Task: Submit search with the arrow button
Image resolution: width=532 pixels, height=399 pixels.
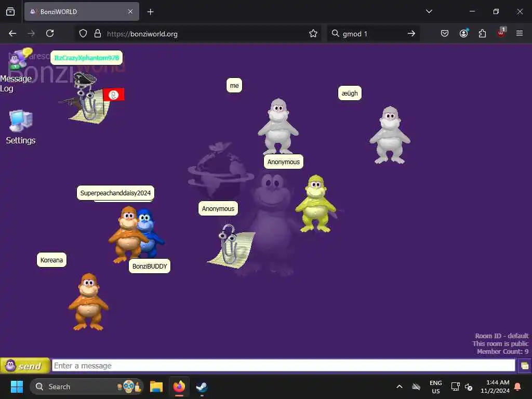Action: point(411,34)
